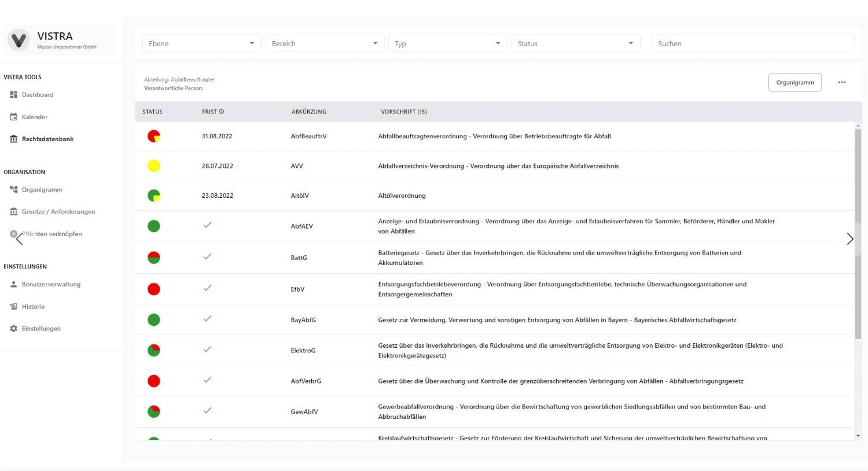Screen dimensions: 868x471
Task: Click the Kalender sidebar icon
Action: [x=13, y=117]
